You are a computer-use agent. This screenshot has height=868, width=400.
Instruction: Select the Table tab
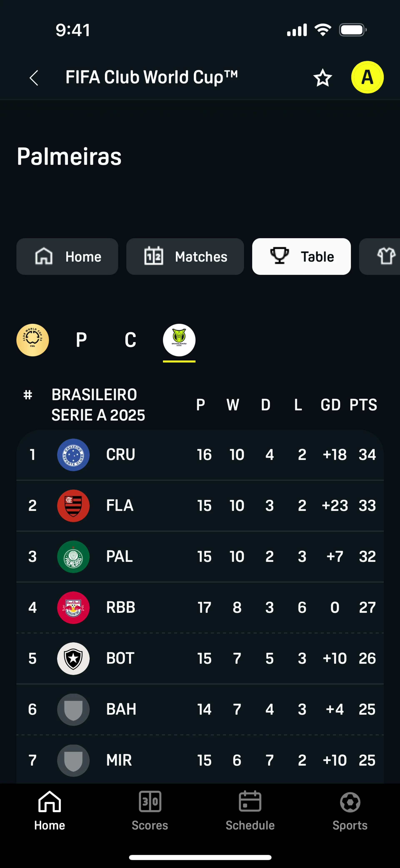click(301, 257)
